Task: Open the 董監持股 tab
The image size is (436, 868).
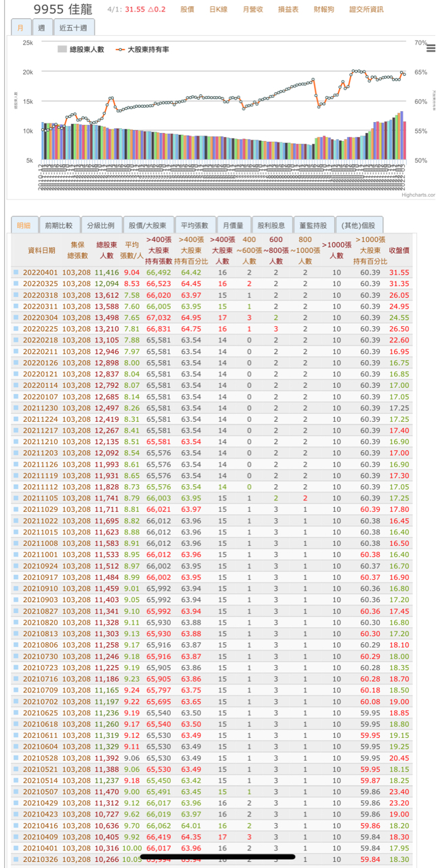Action: coord(313,225)
